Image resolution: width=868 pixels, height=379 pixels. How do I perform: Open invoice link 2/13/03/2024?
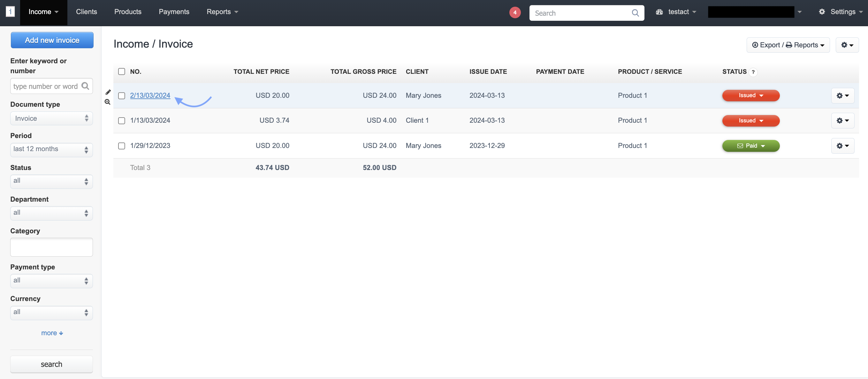click(x=150, y=96)
